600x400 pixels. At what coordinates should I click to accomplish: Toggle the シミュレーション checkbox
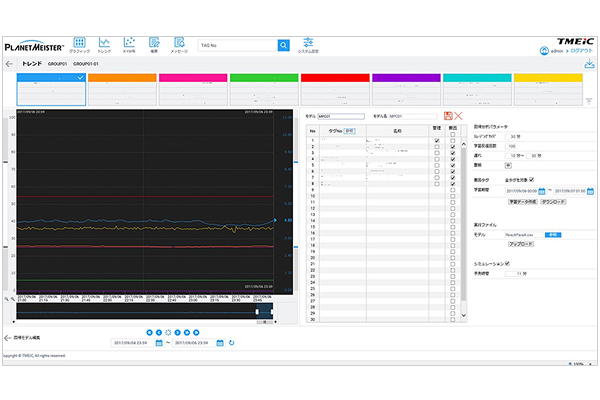(508, 264)
